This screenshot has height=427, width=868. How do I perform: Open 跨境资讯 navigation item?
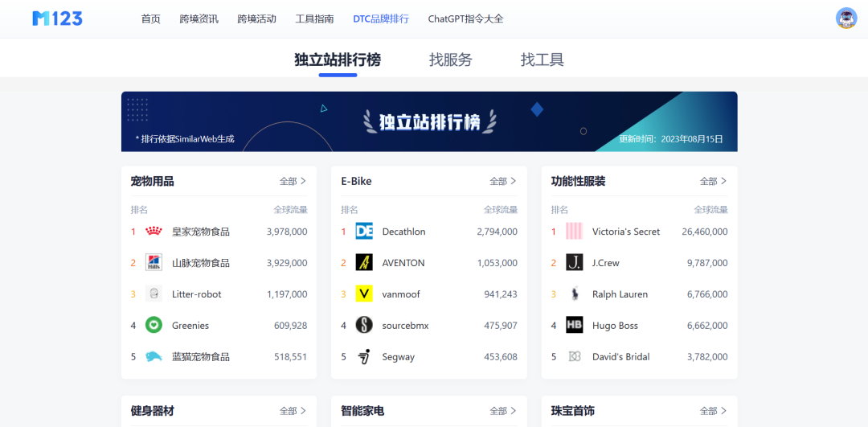[199, 18]
